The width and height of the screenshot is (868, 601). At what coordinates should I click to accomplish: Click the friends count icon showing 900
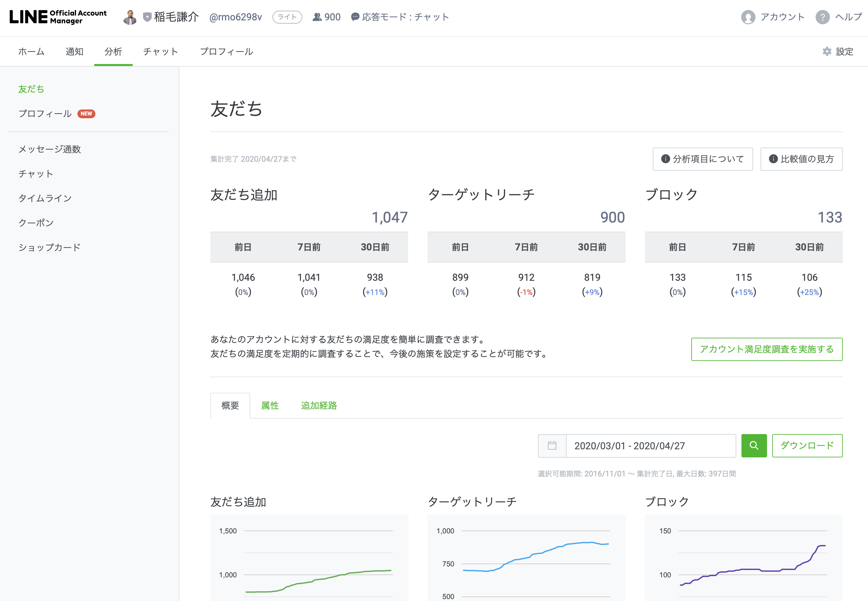click(x=317, y=17)
